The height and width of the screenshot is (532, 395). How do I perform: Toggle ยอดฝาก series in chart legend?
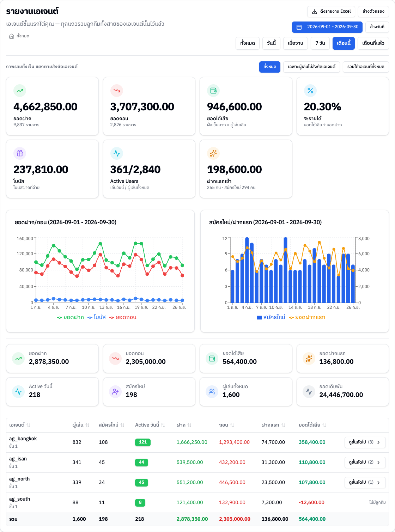point(71,317)
